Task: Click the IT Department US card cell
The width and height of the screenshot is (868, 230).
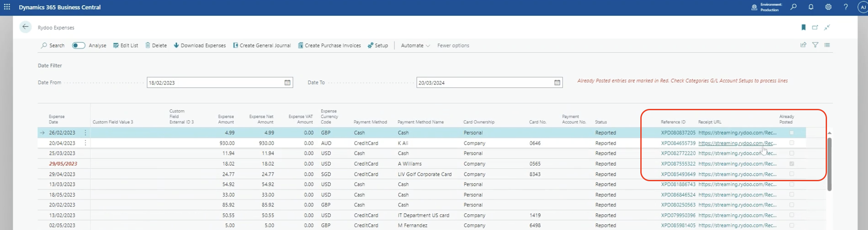Action: pos(423,215)
